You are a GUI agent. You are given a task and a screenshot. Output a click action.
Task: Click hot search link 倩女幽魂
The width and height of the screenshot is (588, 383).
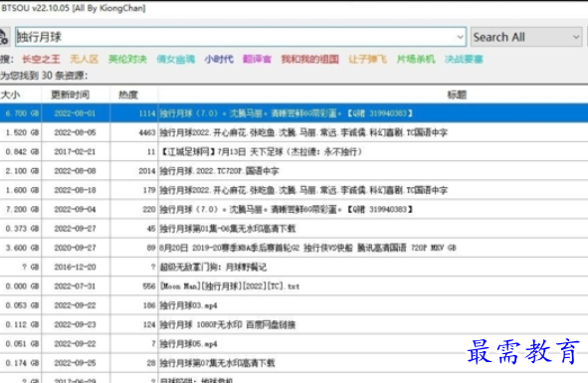tap(176, 59)
